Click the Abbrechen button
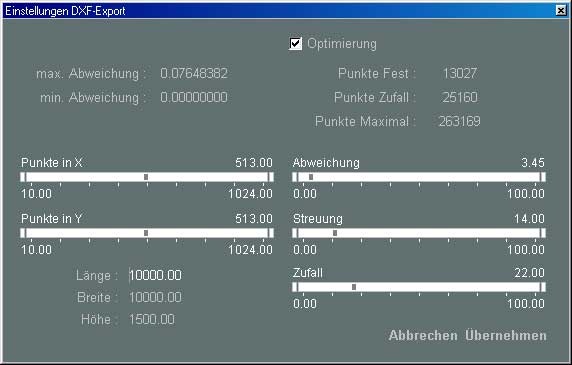This screenshot has width=572, height=365. pos(423,335)
